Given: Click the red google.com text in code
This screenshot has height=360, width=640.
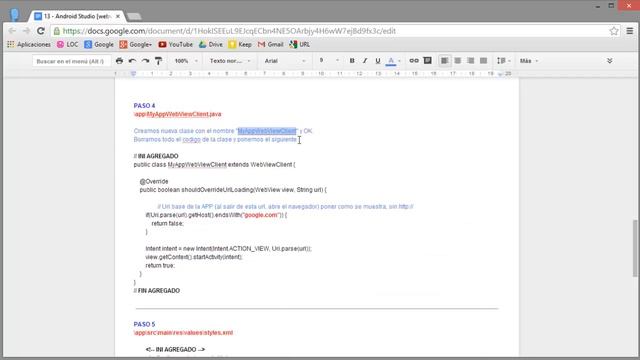Looking at the screenshot, I should click(x=261, y=215).
